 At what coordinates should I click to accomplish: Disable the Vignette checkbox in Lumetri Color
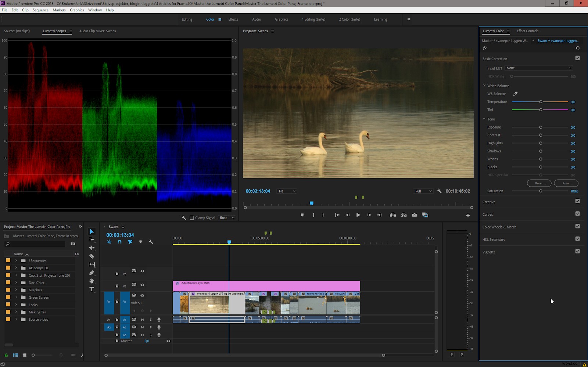(x=578, y=252)
